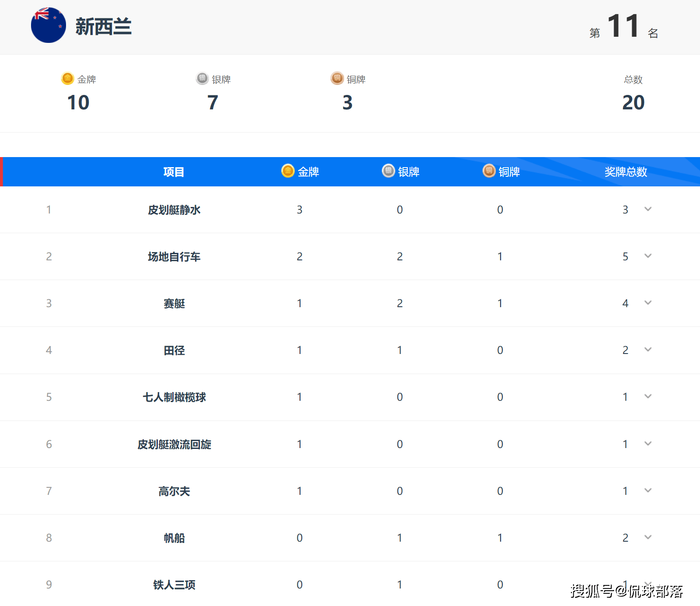Viewport: 700px width, 606px height.
Task: Click the silver medal count 7
Action: tap(212, 103)
